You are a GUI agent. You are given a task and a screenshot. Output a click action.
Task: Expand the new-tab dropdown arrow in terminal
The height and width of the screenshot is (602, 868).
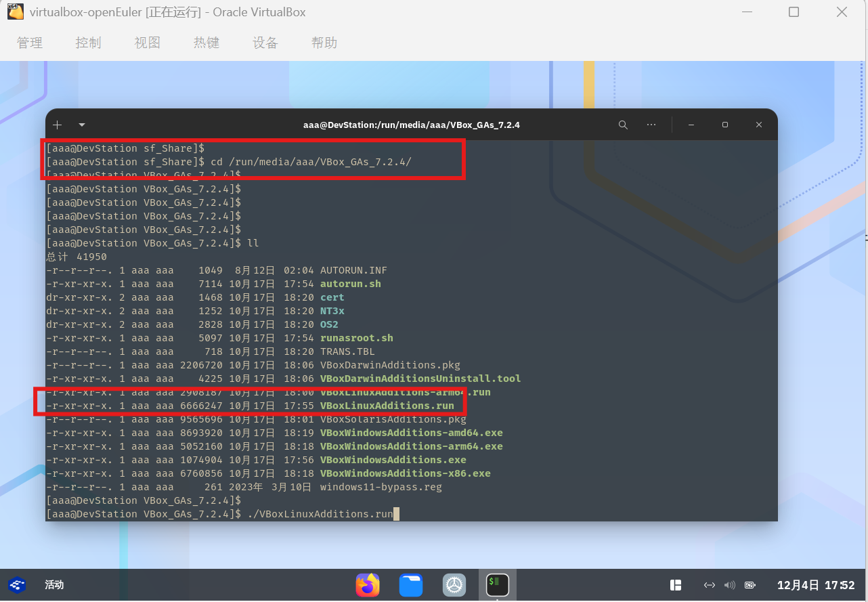point(82,125)
